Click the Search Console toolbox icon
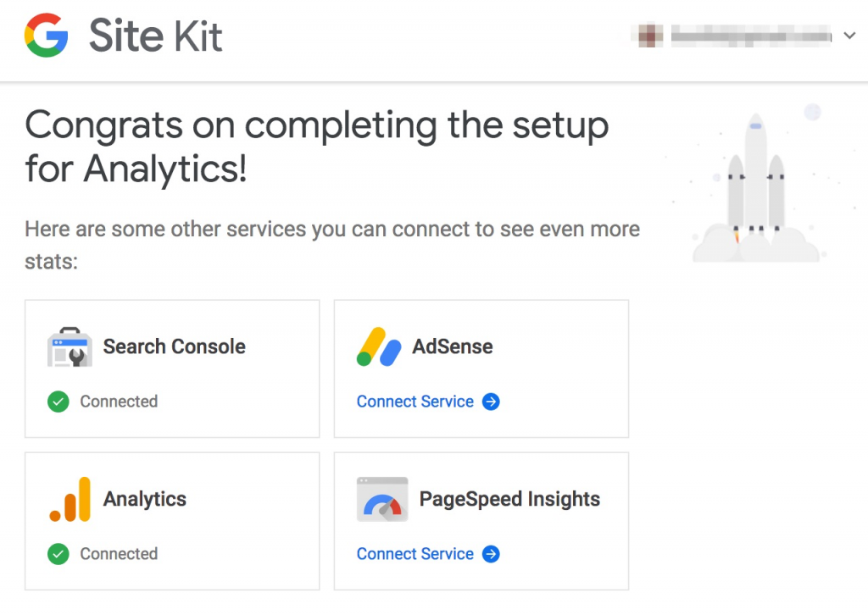The width and height of the screenshot is (868, 615). pyautogui.click(x=70, y=346)
